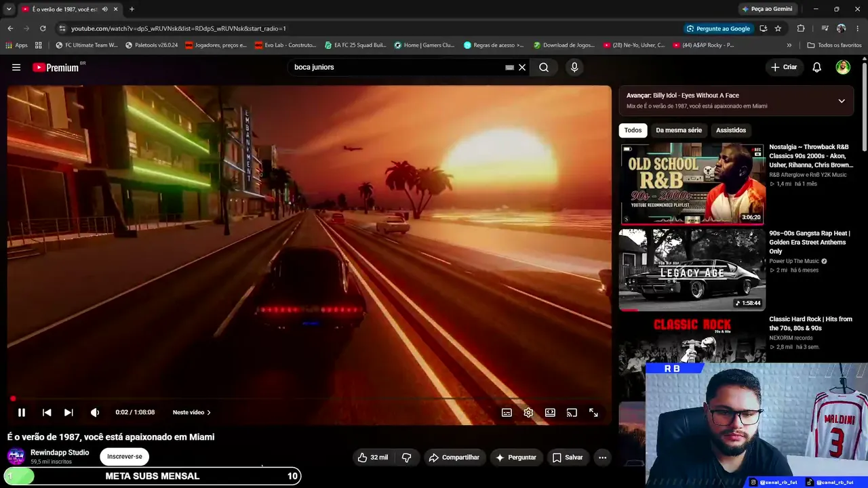Ask about video with Perguntar
The height and width of the screenshot is (488, 868).
tap(516, 457)
